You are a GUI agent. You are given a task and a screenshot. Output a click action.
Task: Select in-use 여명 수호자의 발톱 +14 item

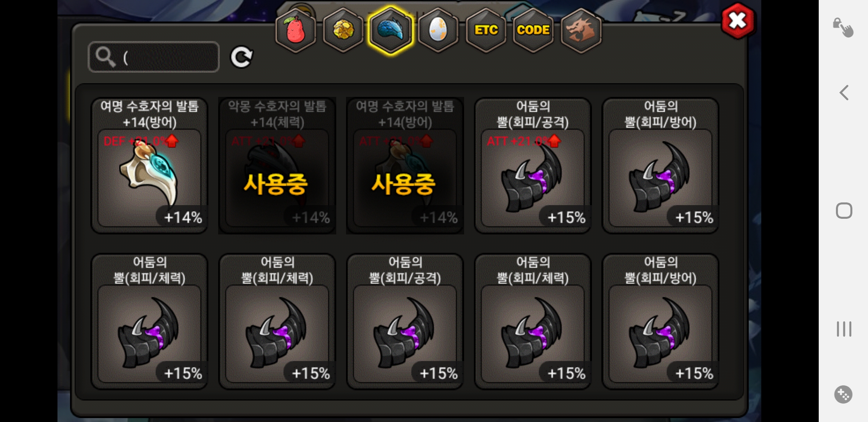pos(405,166)
